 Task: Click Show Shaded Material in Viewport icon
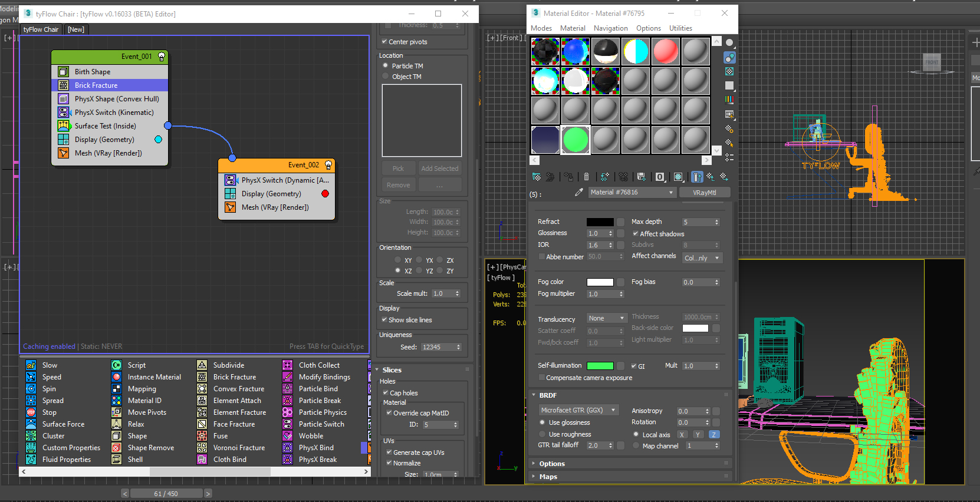679,177
